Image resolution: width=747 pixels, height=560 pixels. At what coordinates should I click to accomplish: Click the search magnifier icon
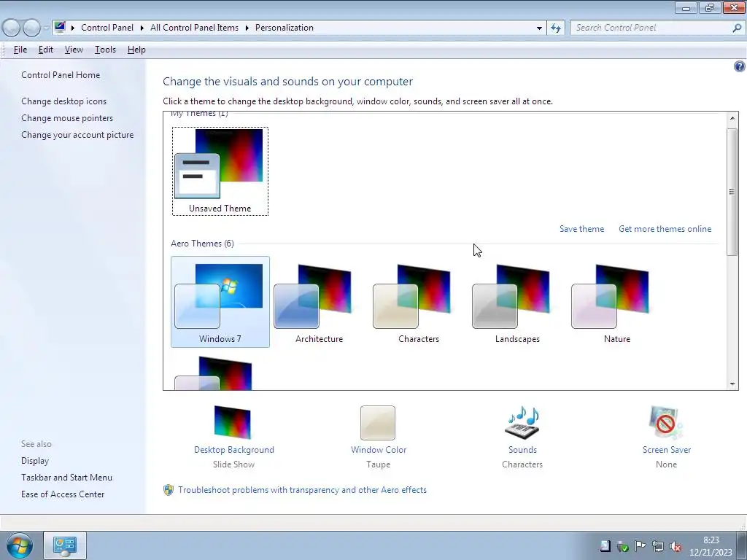click(x=737, y=28)
